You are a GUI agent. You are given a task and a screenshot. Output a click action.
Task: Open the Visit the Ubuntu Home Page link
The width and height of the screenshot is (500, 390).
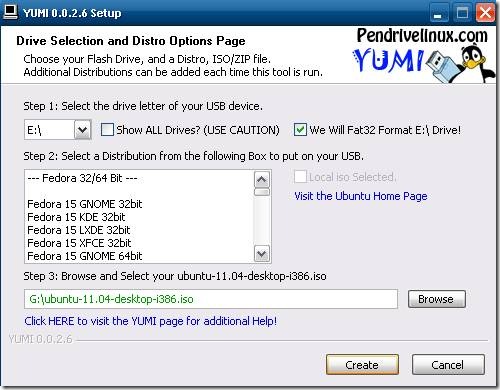pos(361,196)
